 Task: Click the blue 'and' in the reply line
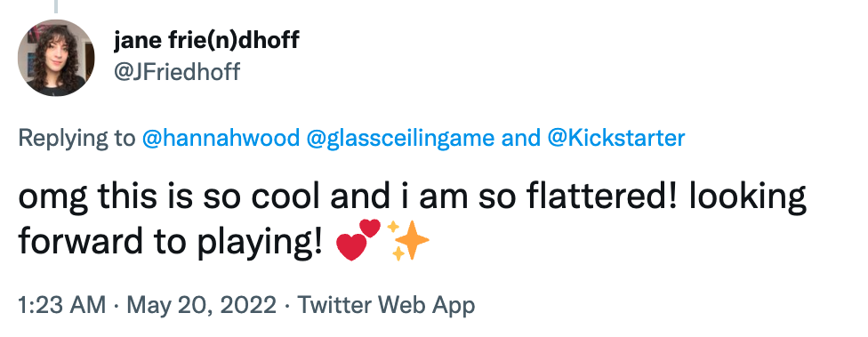coord(520,138)
